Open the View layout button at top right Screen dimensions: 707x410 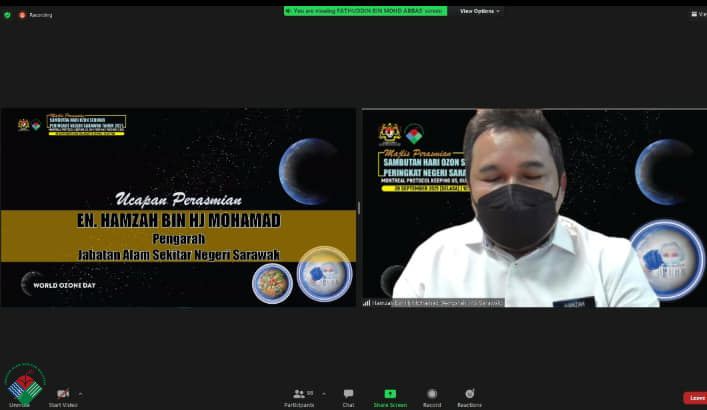pos(698,14)
